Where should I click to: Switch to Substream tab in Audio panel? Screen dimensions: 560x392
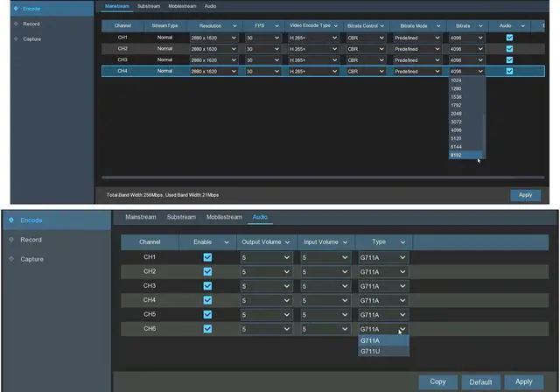coord(181,217)
